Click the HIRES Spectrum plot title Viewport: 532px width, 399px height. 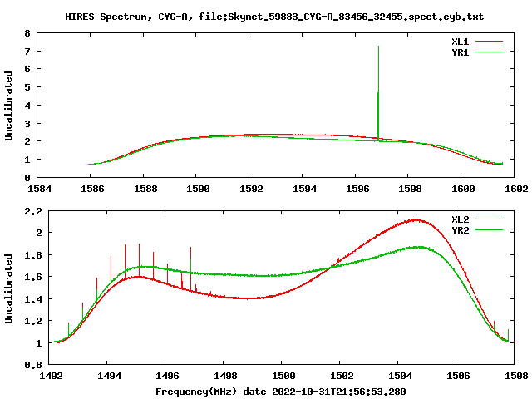[x=274, y=17]
